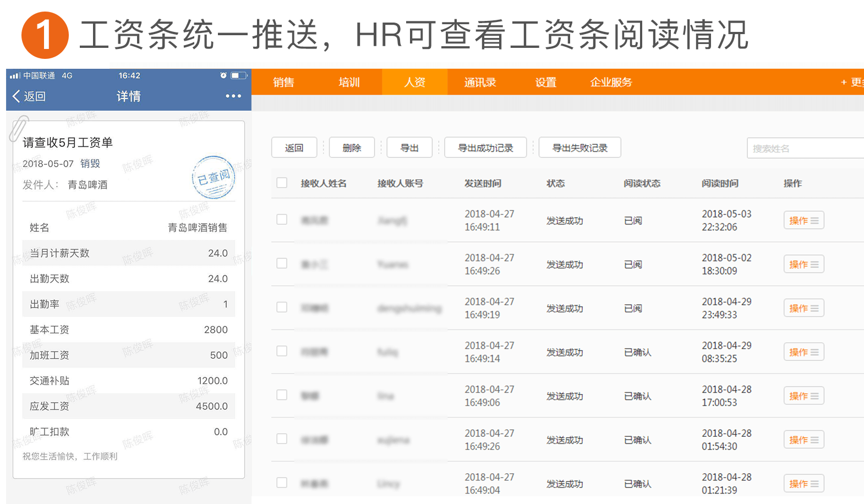Click the 删除 button
The width and height of the screenshot is (864, 504).
[352, 147]
